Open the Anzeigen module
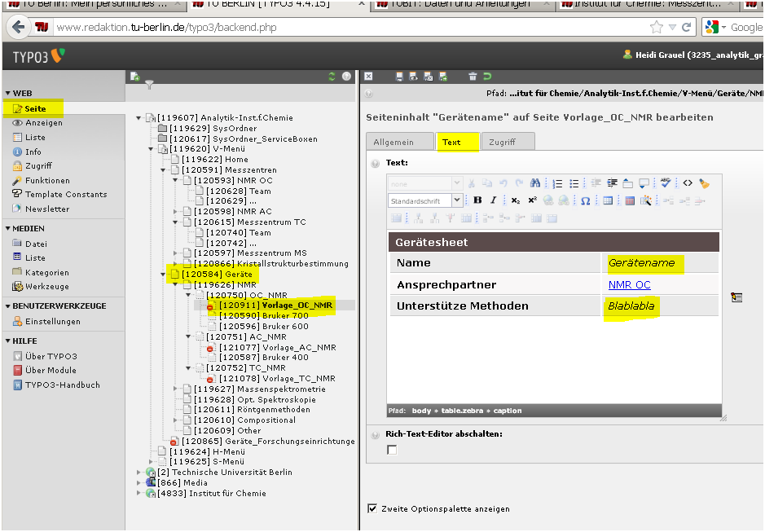 (44, 123)
